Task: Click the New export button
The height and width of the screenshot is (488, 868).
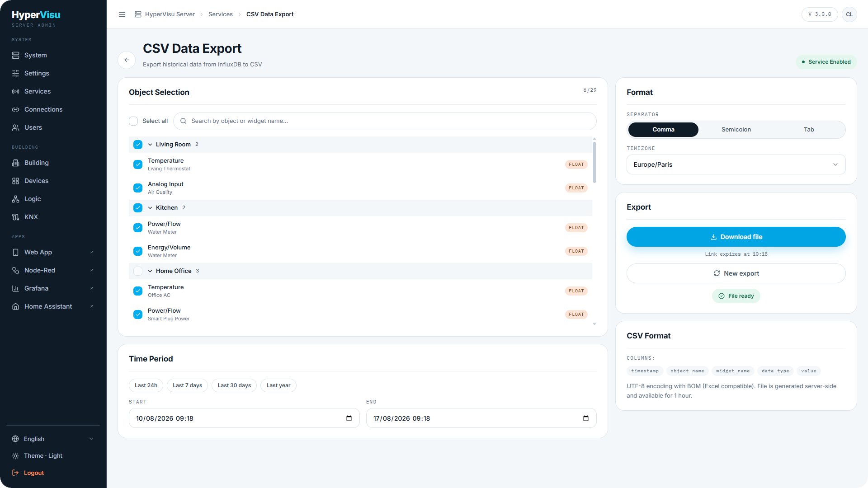Action: tap(736, 273)
